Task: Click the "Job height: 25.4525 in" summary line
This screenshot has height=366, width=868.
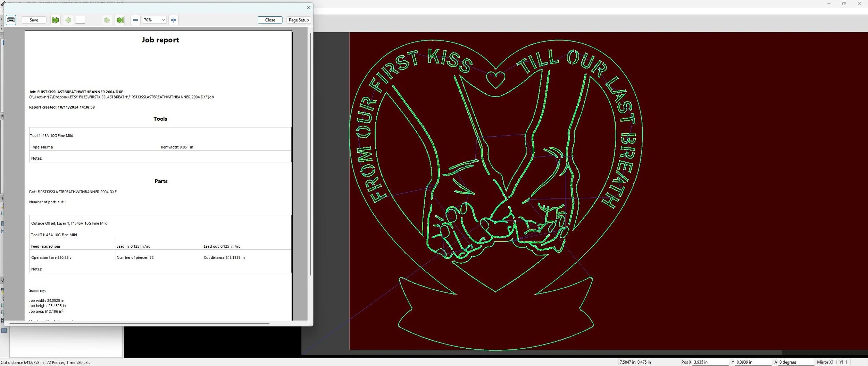Action: pos(48,306)
